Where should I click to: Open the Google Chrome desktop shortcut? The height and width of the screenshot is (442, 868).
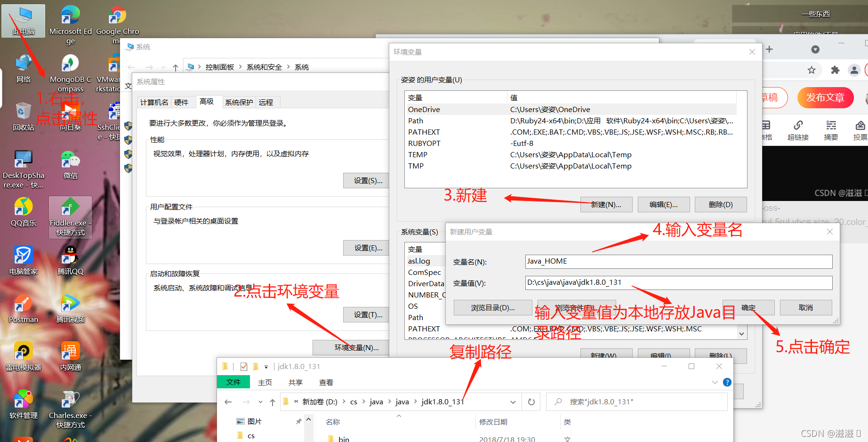tap(118, 25)
